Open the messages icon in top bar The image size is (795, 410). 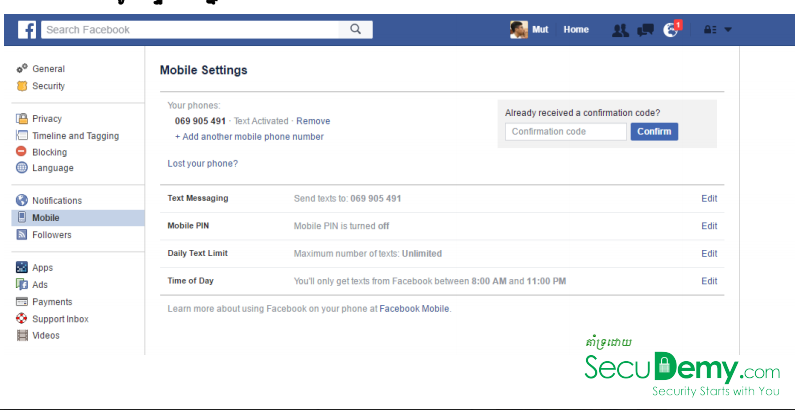[645, 30]
